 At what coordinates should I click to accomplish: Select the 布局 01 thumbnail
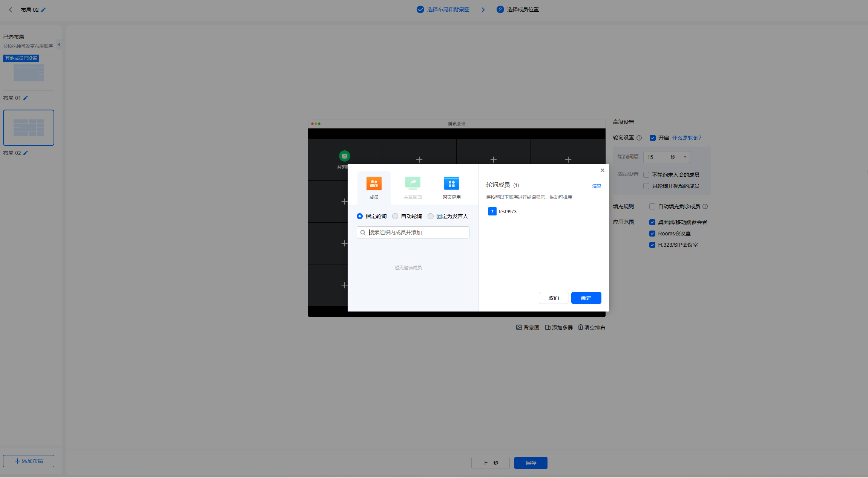pos(29,73)
